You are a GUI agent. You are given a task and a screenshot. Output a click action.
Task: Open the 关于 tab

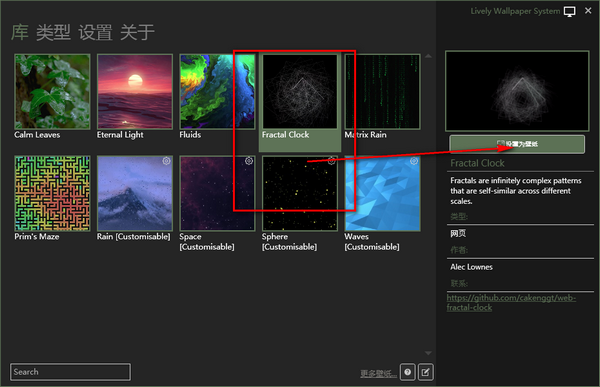[x=137, y=32]
